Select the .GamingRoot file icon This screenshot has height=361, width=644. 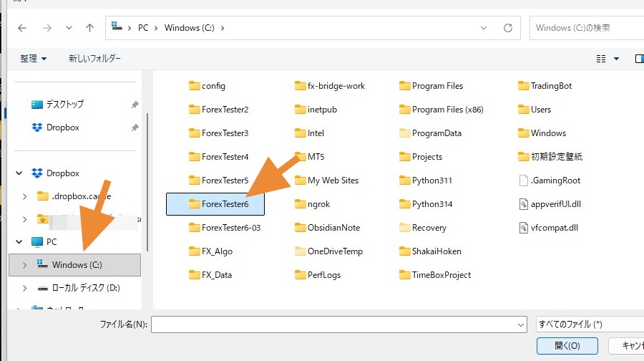[523, 180]
